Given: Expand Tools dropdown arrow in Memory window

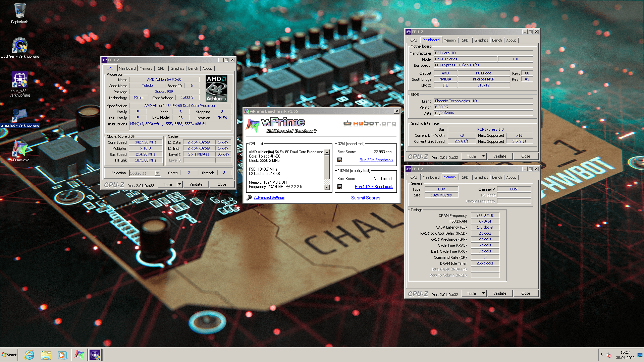Looking at the screenshot, I should [483, 293].
